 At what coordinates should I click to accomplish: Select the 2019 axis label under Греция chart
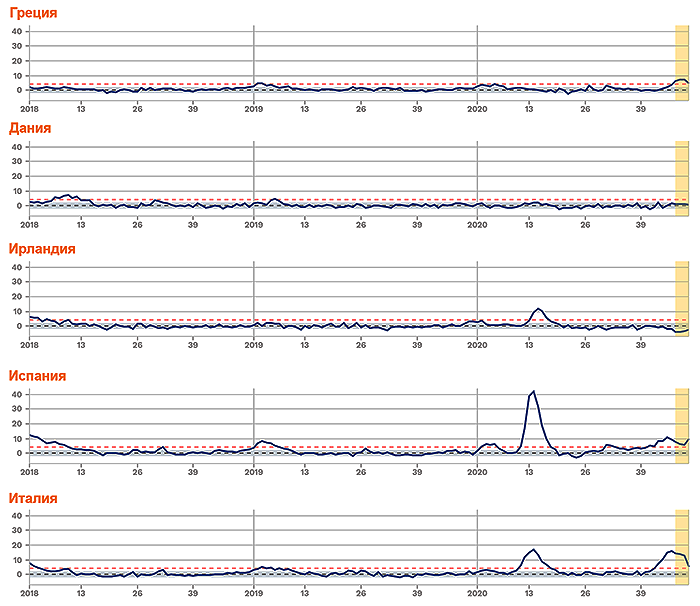tap(254, 109)
